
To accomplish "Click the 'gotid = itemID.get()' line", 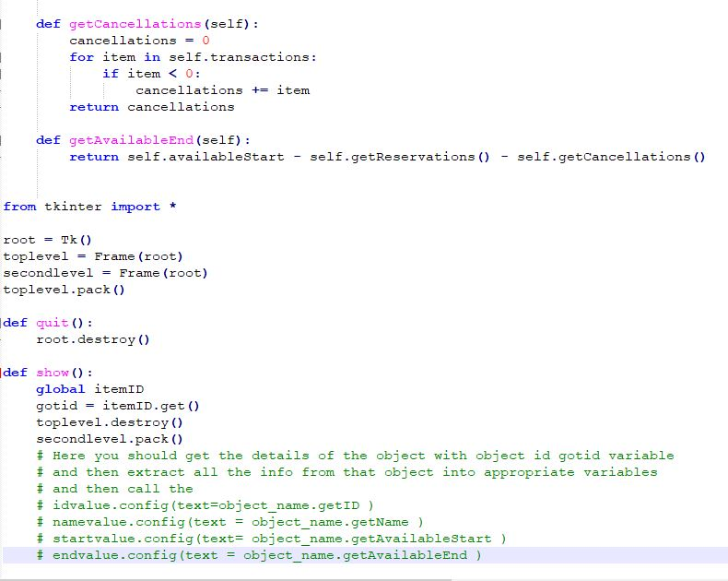I will (118, 406).
